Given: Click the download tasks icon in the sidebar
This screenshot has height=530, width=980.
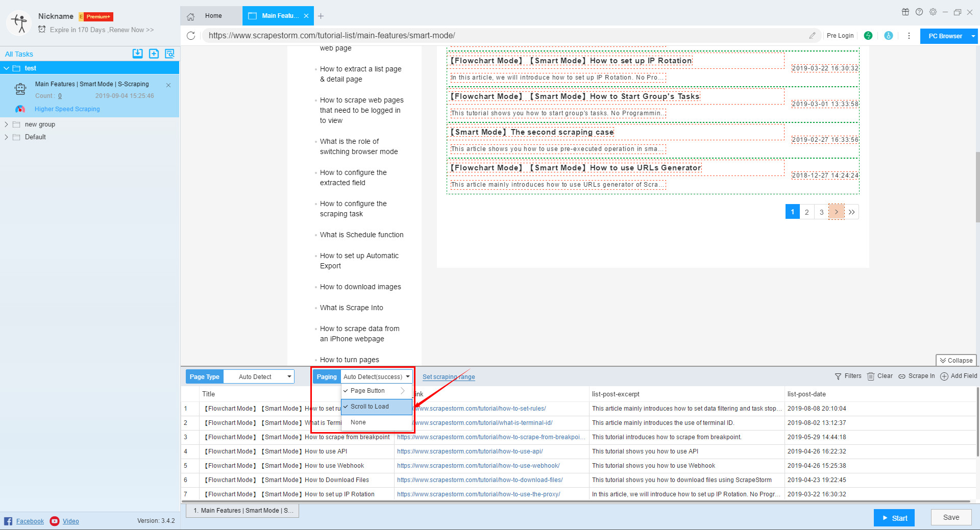Looking at the screenshot, I should point(137,54).
